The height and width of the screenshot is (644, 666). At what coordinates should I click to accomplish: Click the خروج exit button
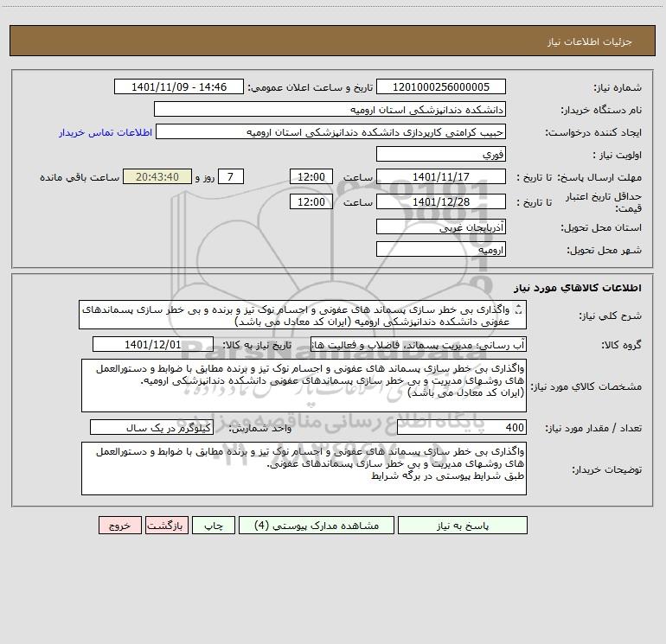click(119, 525)
